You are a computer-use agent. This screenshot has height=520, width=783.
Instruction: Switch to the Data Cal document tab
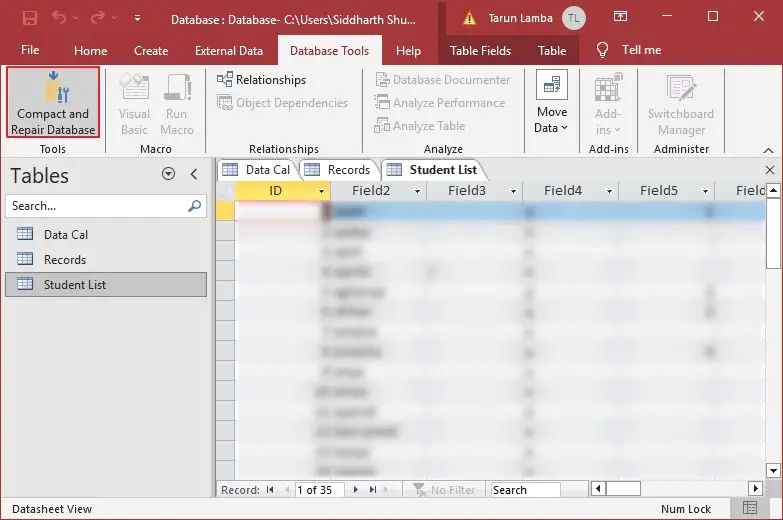coord(258,170)
